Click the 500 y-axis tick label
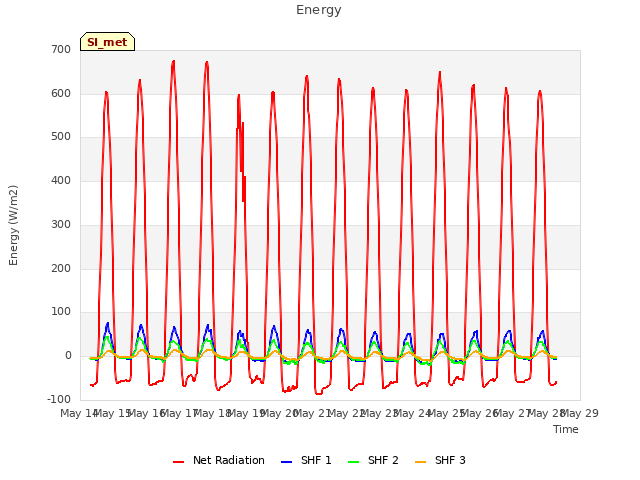 pos(61,137)
